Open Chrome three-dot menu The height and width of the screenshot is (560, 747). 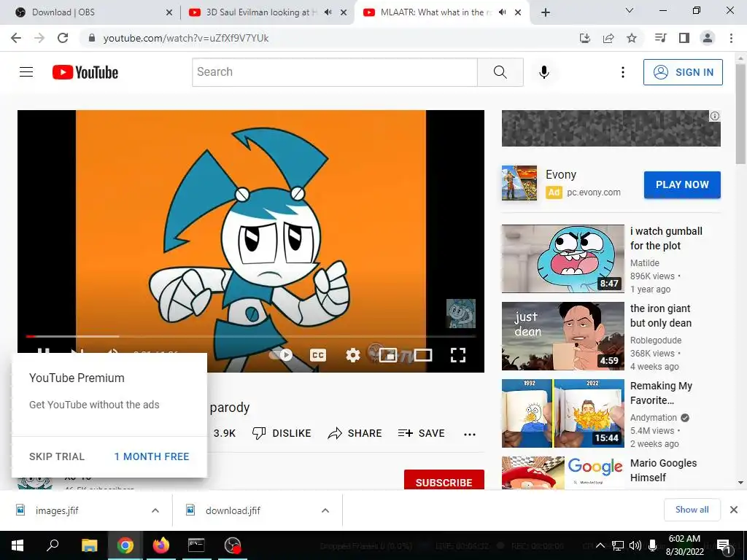(x=731, y=38)
